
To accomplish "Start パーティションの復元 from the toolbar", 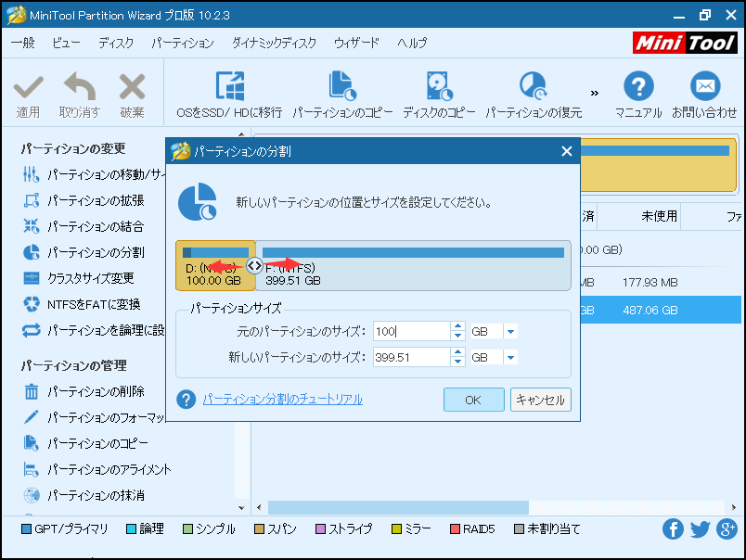I will pos(534,86).
